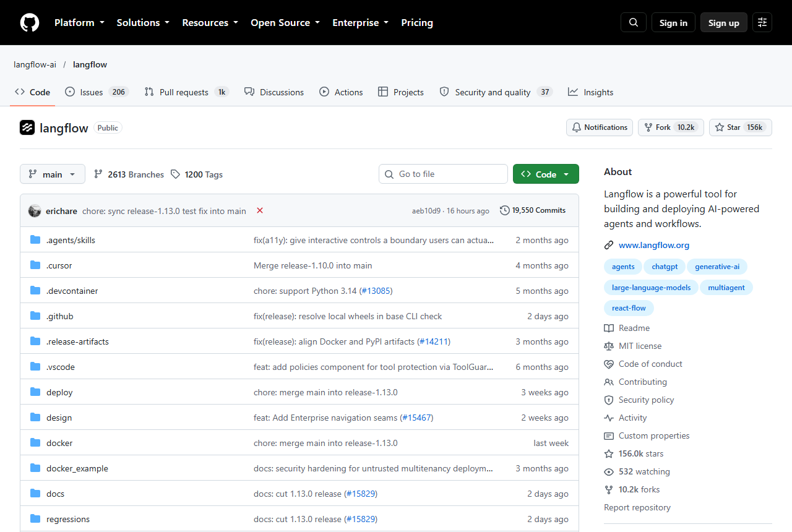Focus the Go to file field

click(x=443, y=174)
